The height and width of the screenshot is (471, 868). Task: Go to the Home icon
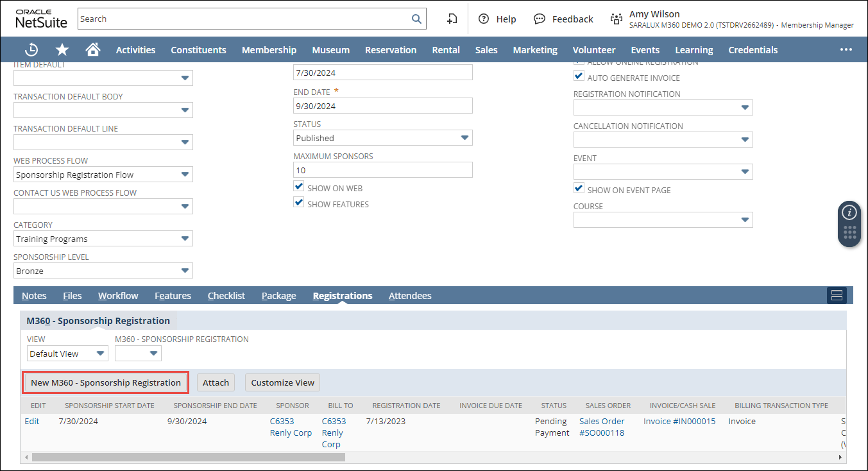point(93,50)
